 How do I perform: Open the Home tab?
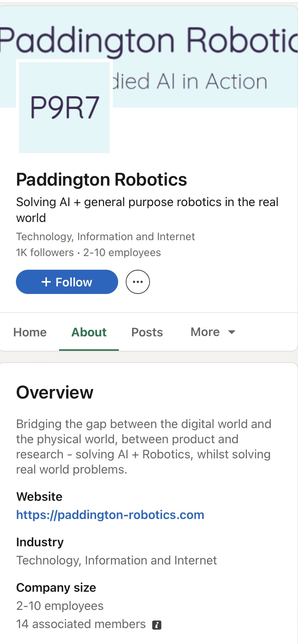pyautogui.click(x=30, y=332)
